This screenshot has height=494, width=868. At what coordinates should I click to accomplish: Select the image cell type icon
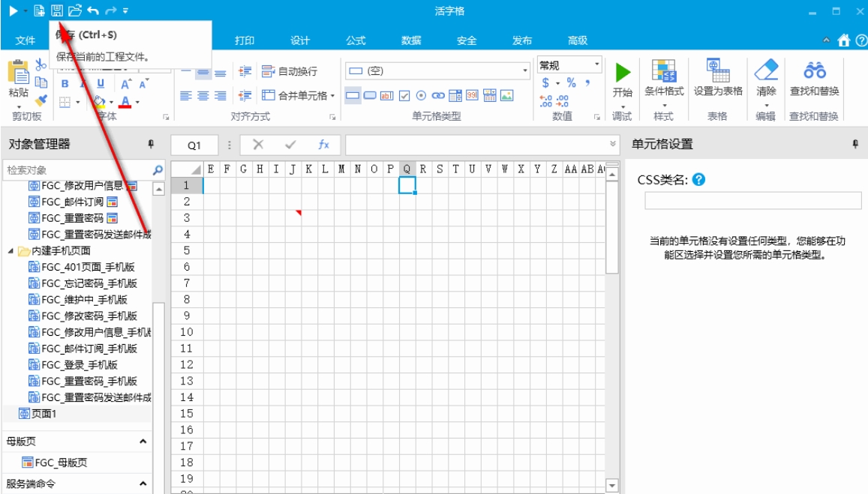coord(507,95)
